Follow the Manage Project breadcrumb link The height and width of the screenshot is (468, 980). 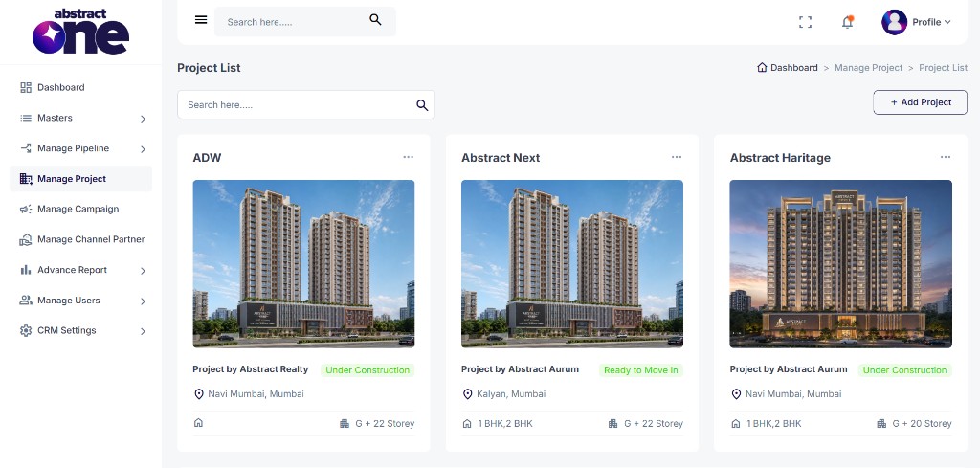coord(868,68)
